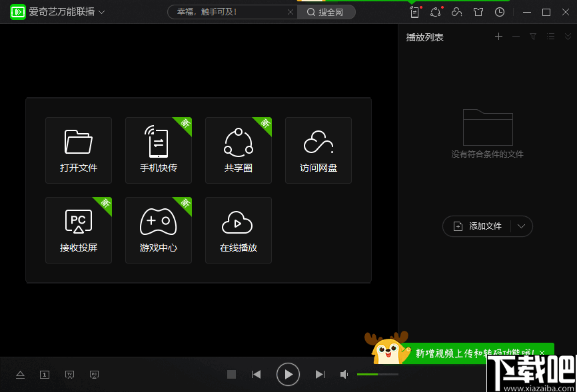The height and width of the screenshot is (392, 577).
Task: Click the cloud drive icon in title bar
Action: (x=456, y=12)
